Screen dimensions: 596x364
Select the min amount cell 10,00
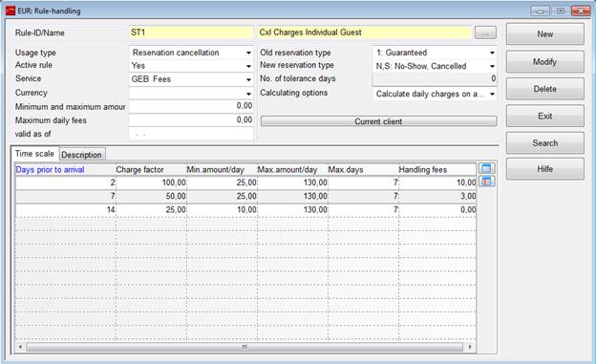tap(222, 210)
